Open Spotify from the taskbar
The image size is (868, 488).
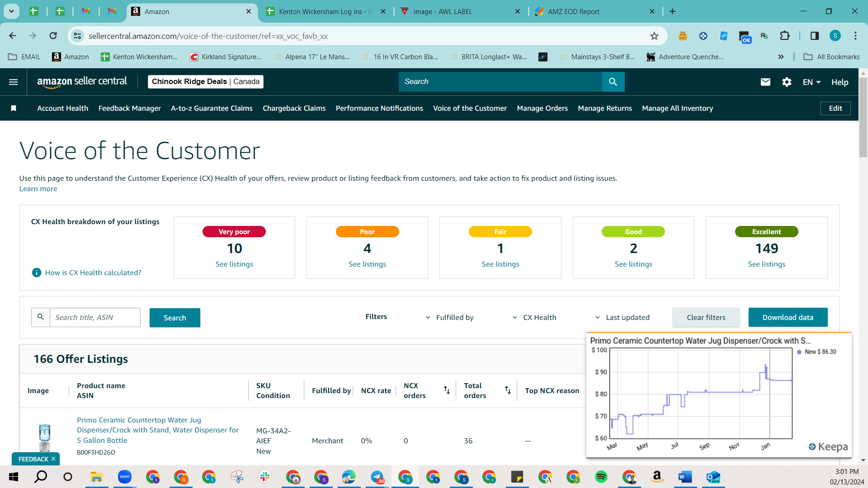point(601,477)
